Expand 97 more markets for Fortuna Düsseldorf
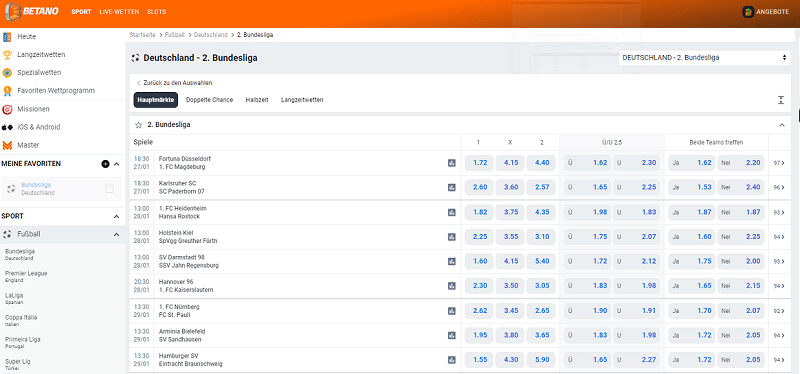The height and width of the screenshot is (374, 800). tap(779, 163)
